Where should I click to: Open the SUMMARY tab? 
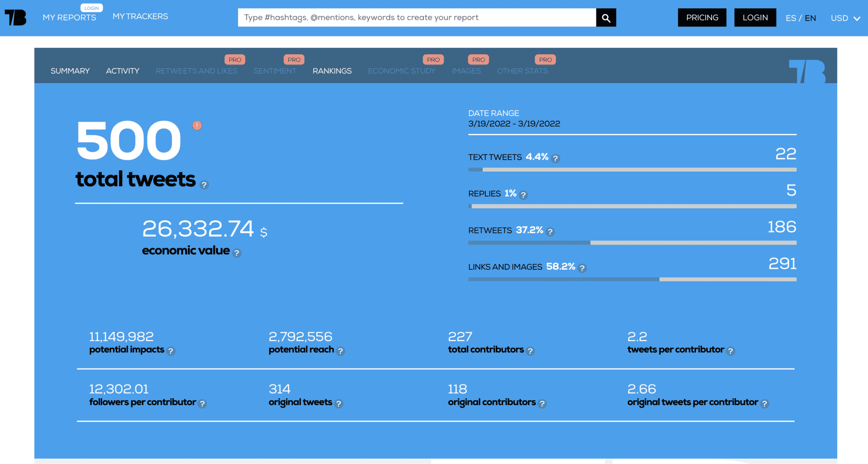coord(70,70)
